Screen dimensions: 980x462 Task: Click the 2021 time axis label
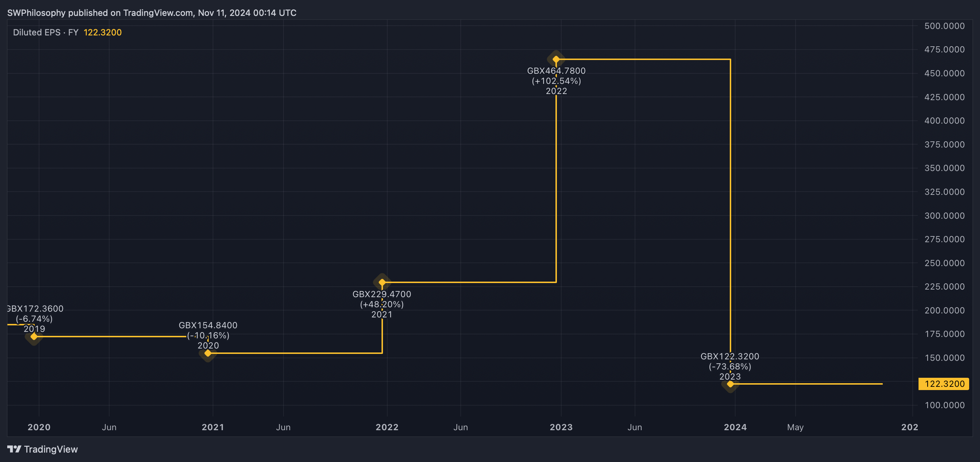[213, 427]
